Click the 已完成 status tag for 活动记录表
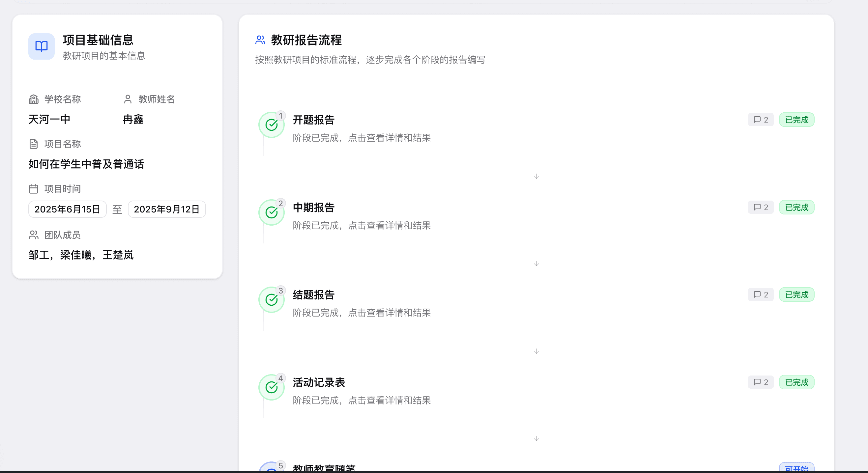Image resolution: width=868 pixels, height=473 pixels. tap(796, 382)
